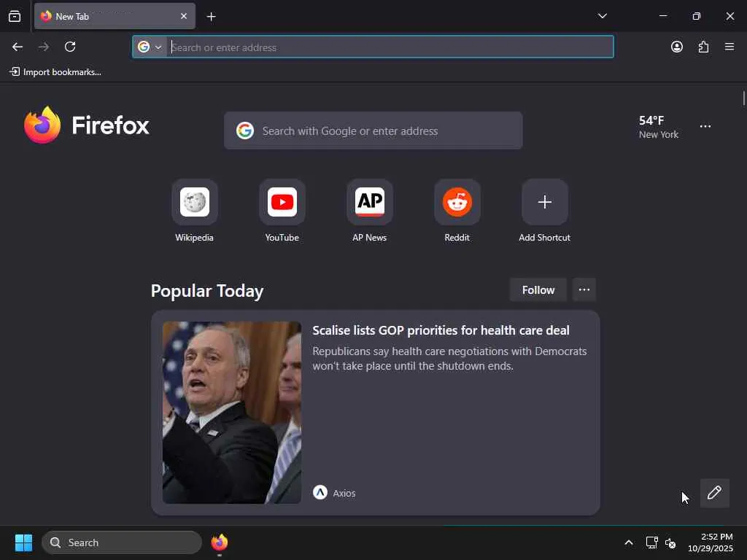Open the clock showing 2:52 PM
The image size is (747, 560).
click(x=711, y=542)
